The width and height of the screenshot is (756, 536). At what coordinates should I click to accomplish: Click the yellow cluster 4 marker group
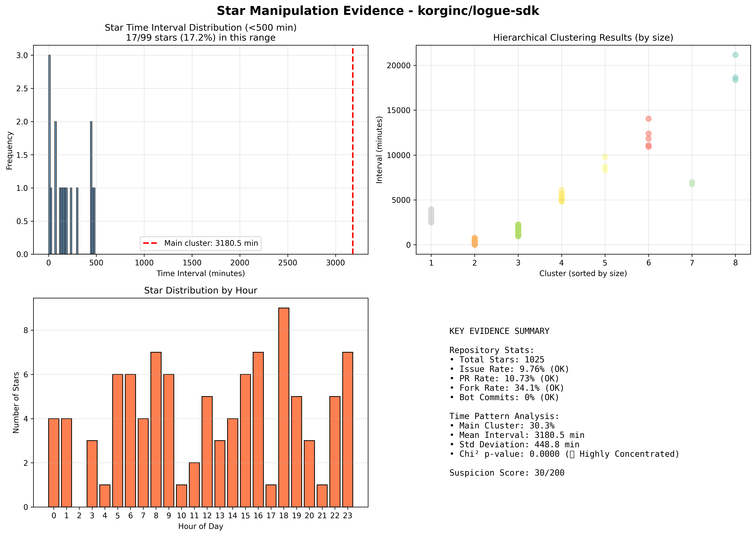(x=561, y=196)
